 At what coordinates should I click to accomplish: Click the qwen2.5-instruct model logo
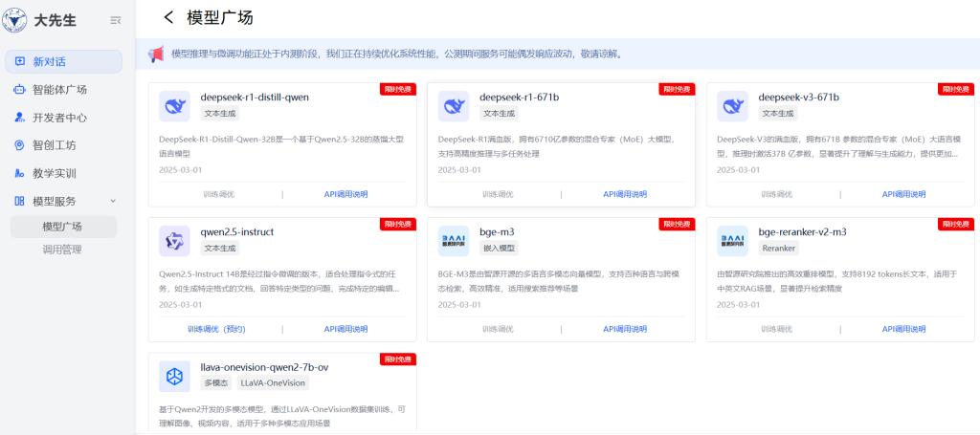point(174,241)
